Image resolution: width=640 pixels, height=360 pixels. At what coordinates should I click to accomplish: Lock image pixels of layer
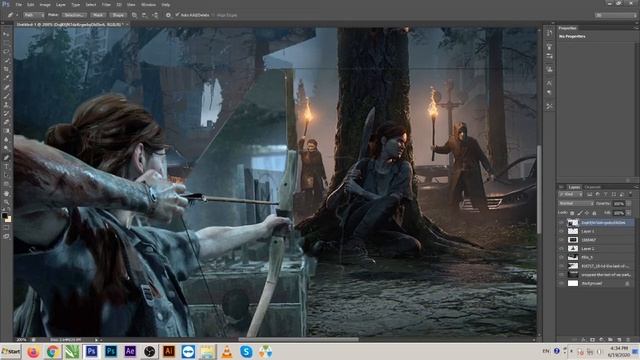(x=579, y=213)
